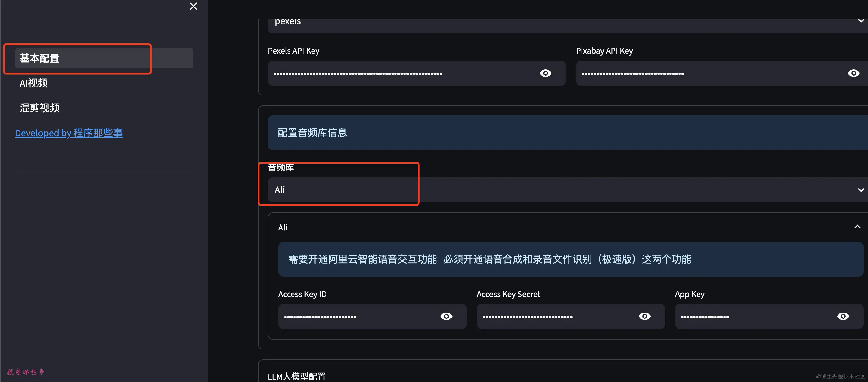Close the sidebar with the X icon
The height and width of the screenshot is (382, 868).
(193, 7)
